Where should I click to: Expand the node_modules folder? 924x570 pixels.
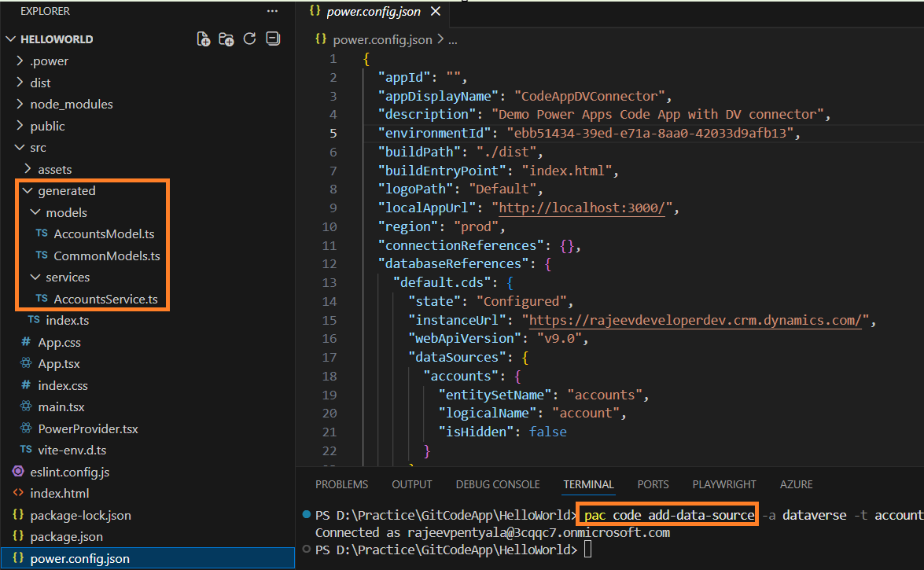[71, 104]
